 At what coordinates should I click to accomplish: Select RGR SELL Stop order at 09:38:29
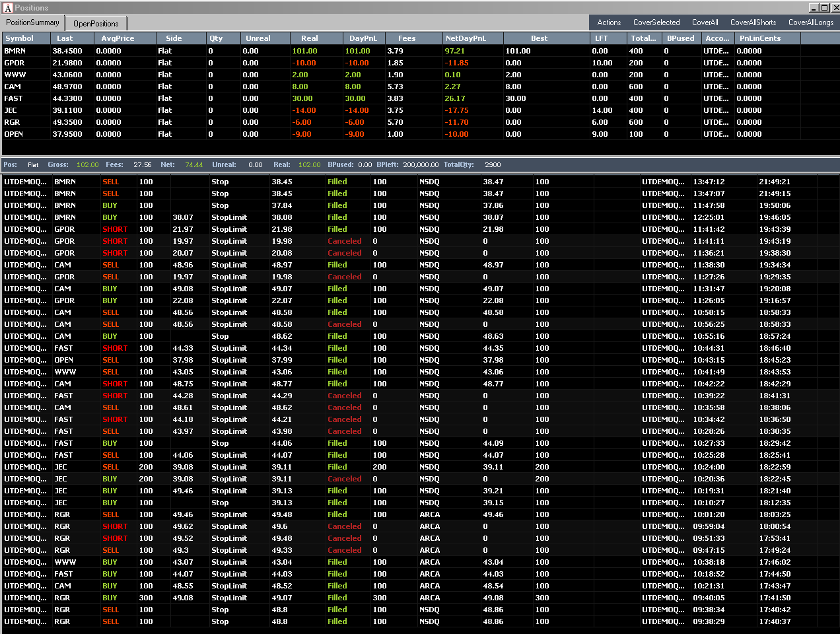[x=420, y=621]
